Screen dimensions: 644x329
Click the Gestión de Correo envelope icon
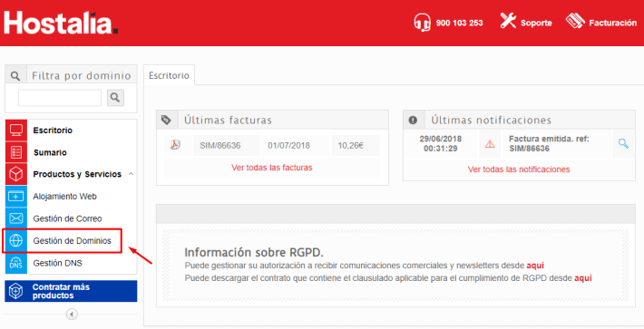click(x=16, y=218)
